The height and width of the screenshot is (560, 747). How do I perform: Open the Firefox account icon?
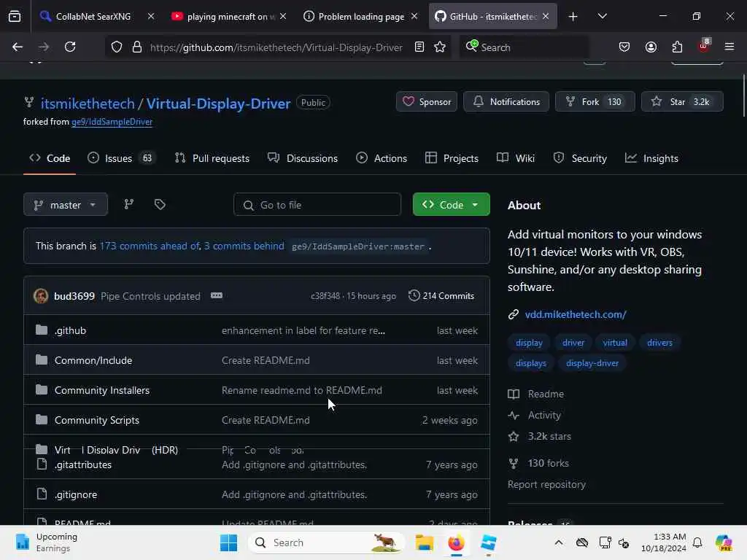(651, 47)
